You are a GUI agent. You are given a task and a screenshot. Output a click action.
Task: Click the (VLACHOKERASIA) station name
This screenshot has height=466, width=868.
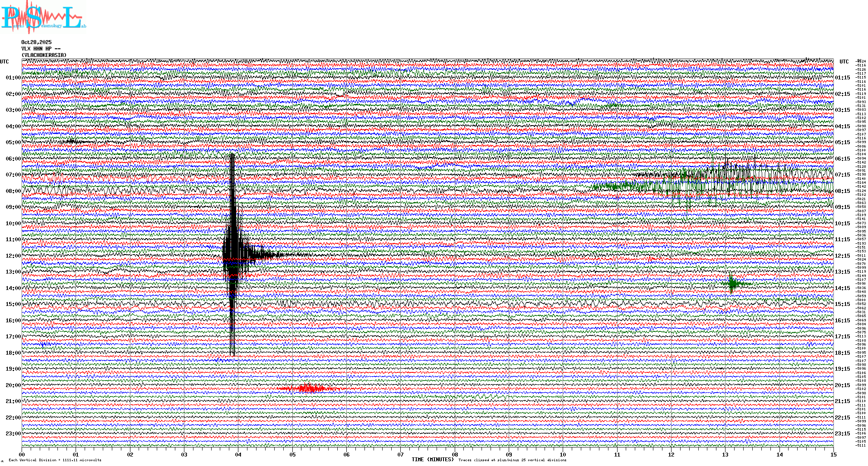click(x=44, y=55)
